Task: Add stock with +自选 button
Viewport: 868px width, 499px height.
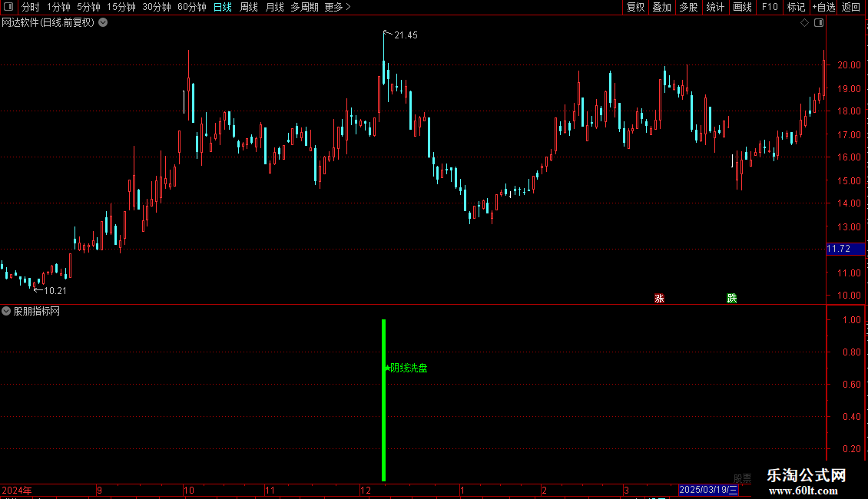Action: click(x=823, y=7)
